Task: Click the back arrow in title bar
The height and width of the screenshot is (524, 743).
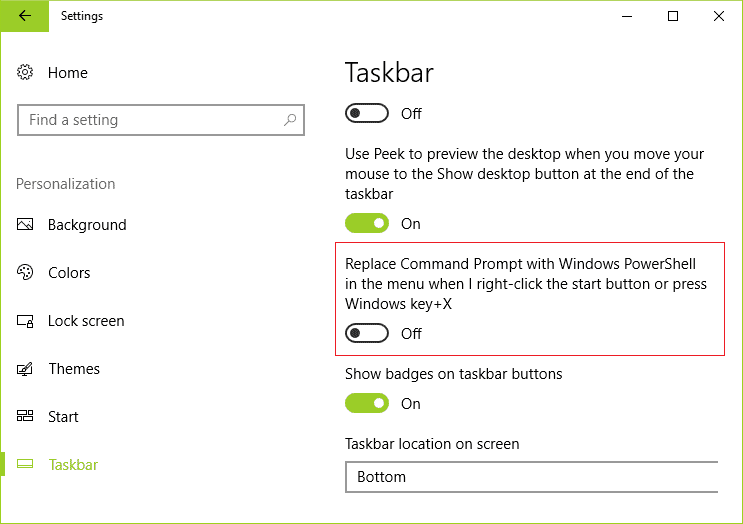Action: click(24, 16)
